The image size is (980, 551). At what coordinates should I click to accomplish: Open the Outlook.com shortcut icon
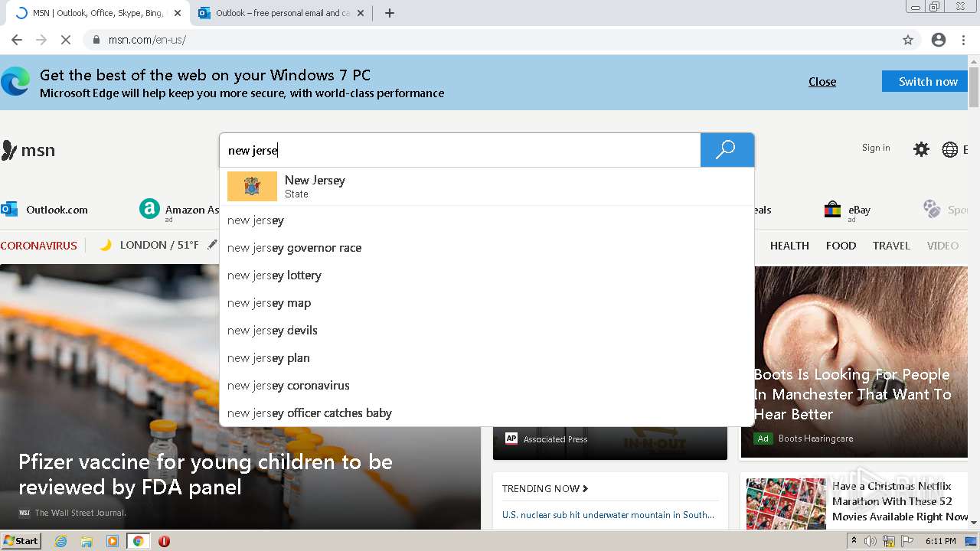[x=9, y=209]
